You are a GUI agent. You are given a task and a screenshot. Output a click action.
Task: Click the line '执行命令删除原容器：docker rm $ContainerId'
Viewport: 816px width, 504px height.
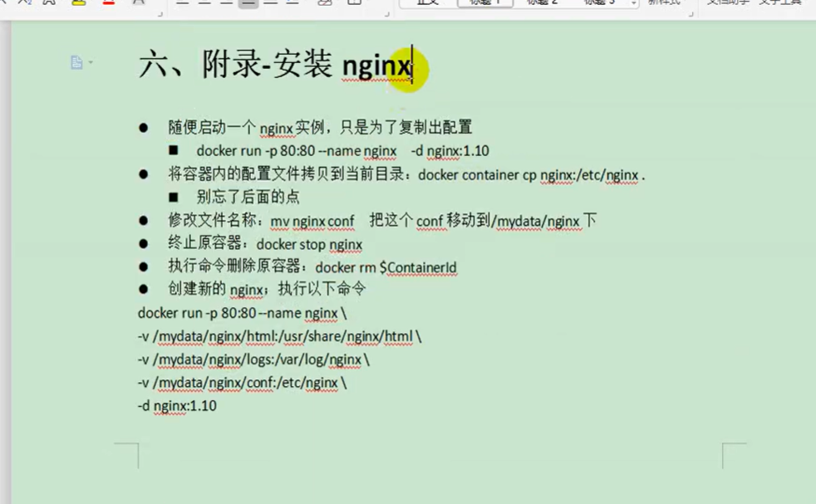click(312, 267)
